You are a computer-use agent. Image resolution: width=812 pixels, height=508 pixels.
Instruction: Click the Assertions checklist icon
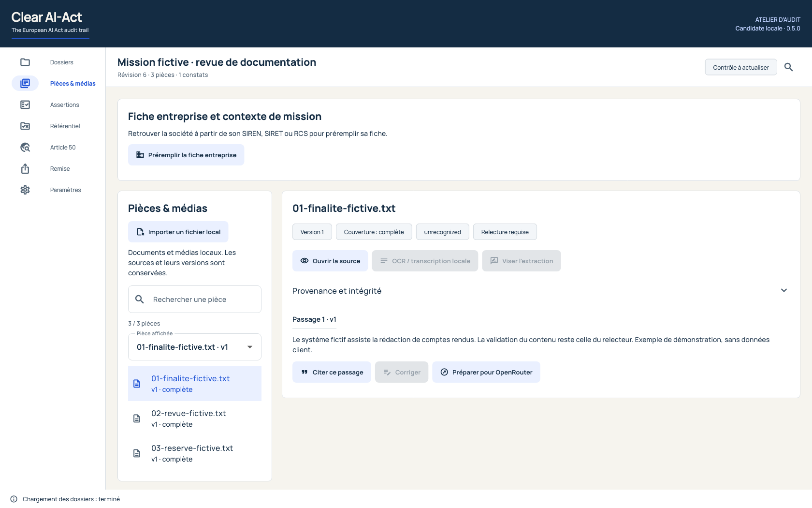pos(25,105)
